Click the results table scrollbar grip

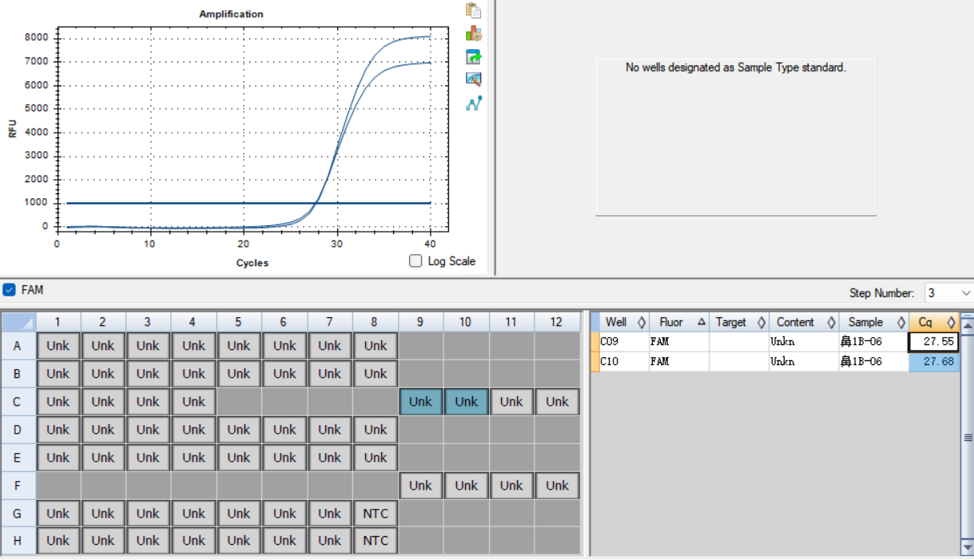coord(968,437)
